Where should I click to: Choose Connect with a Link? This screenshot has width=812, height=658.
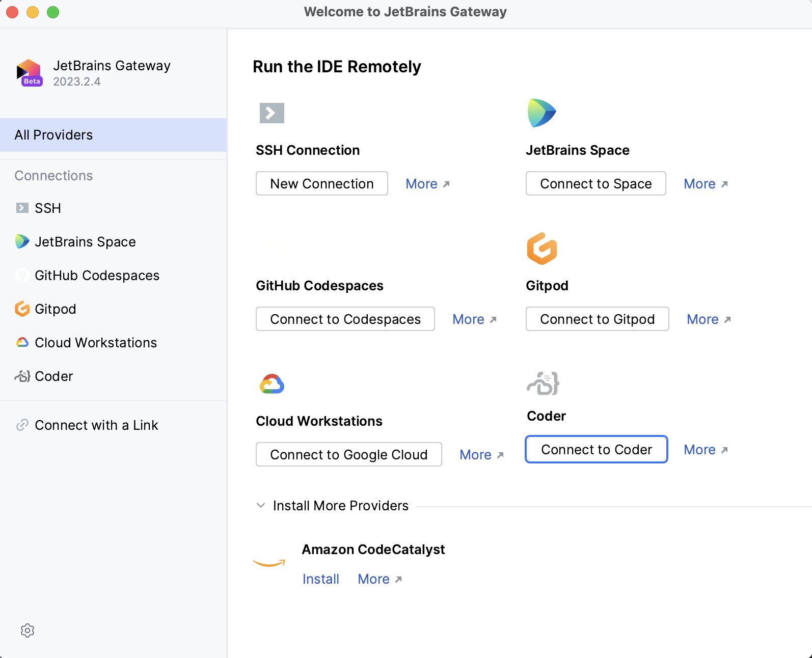[96, 425]
